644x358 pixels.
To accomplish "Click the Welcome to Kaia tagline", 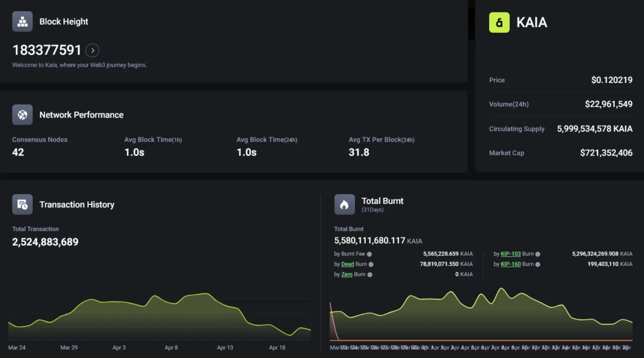I will tap(79, 65).
